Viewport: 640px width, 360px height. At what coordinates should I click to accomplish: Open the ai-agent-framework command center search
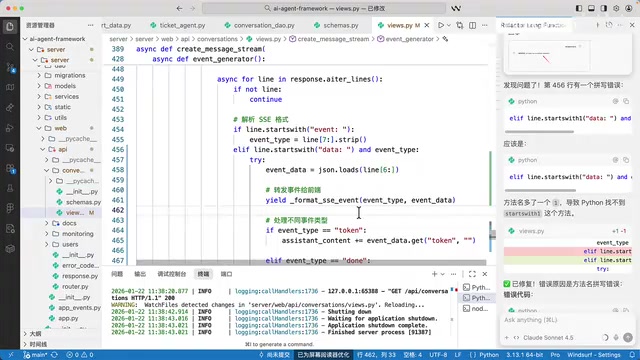[324, 8]
